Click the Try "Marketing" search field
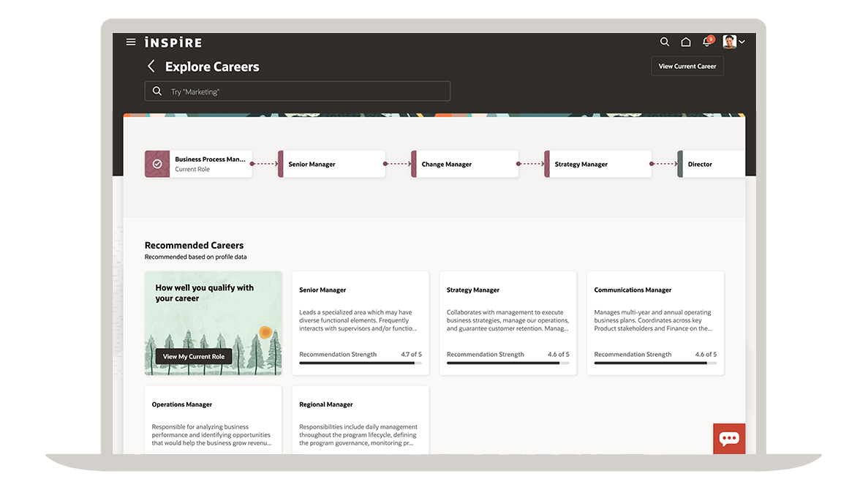Image resolution: width=868 pixels, height=490 pixels. (298, 91)
